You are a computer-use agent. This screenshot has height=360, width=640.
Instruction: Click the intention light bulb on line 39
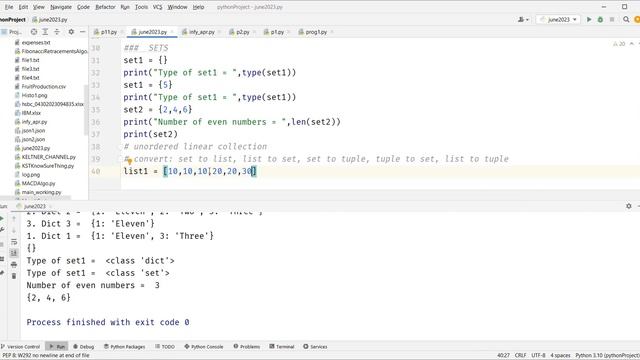click(129, 161)
